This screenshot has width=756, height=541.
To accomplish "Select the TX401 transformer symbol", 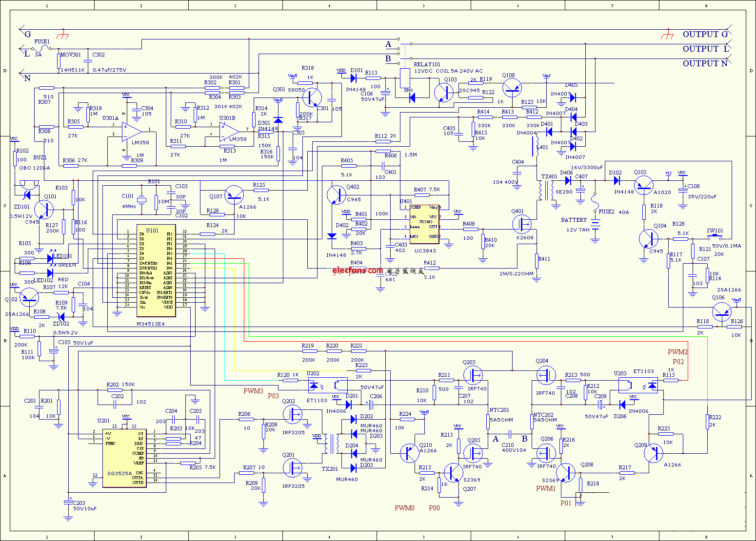I will pyautogui.click(x=545, y=191).
